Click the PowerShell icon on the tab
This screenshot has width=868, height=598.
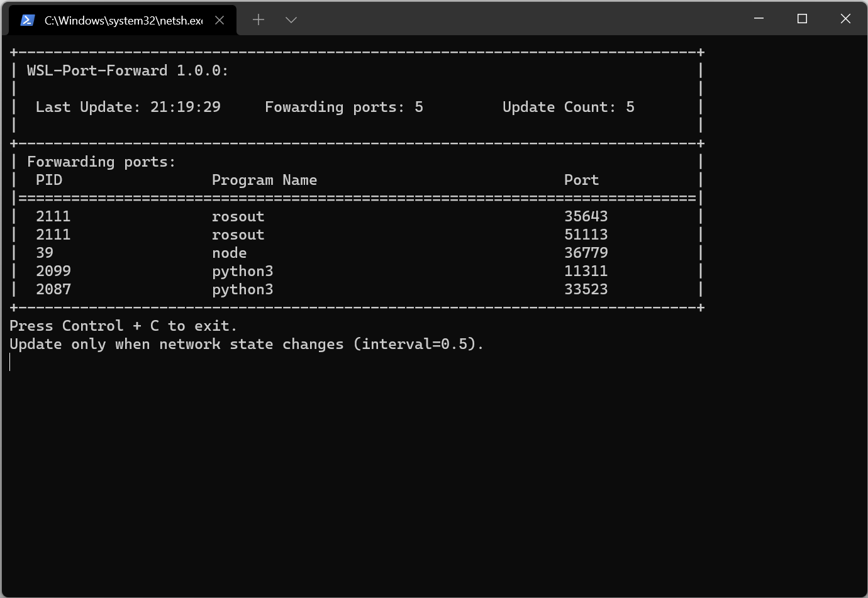pyautogui.click(x=27, y=20)
